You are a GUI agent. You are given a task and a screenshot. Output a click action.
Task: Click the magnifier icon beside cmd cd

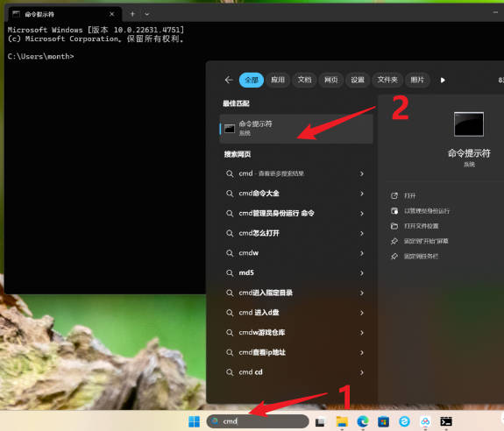pos(230,372)
